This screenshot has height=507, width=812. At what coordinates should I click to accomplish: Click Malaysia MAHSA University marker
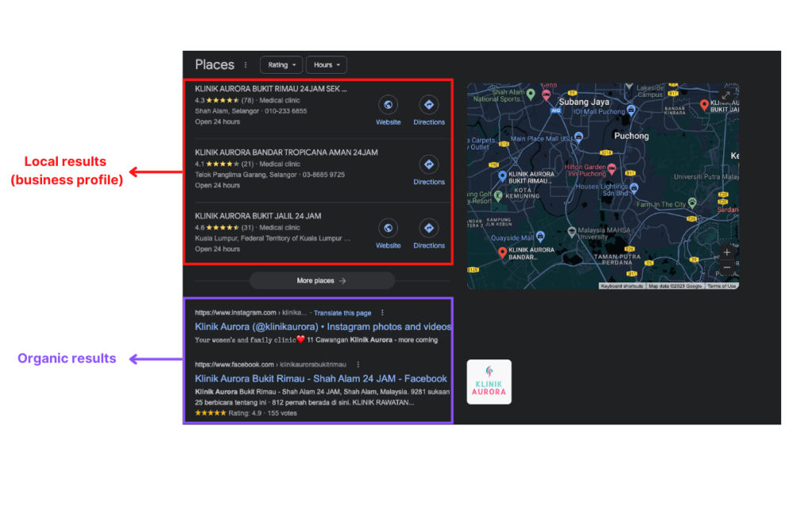[571, 231]
